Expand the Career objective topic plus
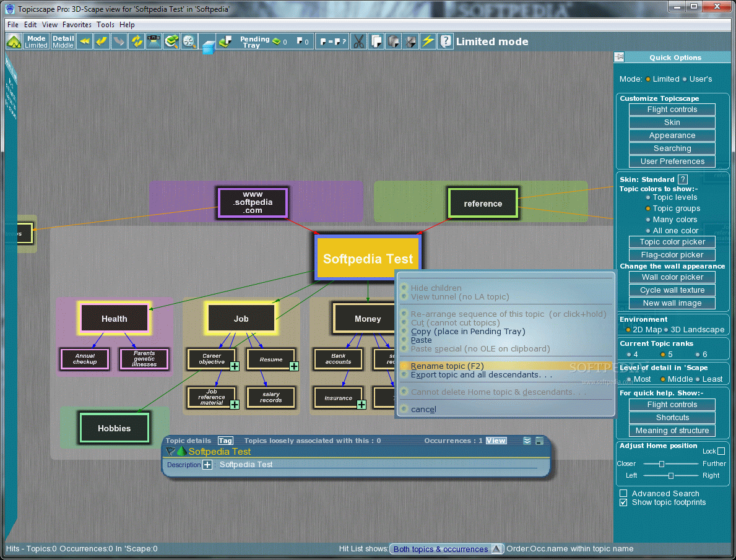736x560 pixels. coord(235,366)
